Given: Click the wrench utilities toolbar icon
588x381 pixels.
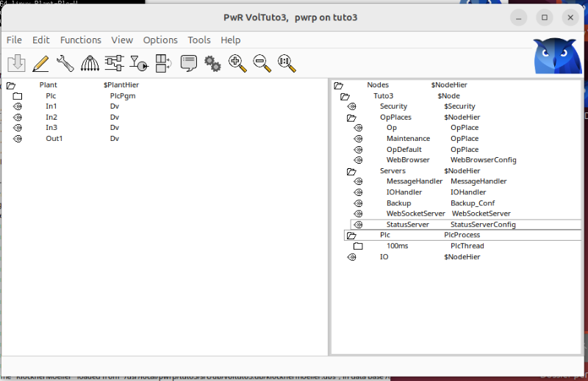Looking at the screenshot, I should pos(65,64).
